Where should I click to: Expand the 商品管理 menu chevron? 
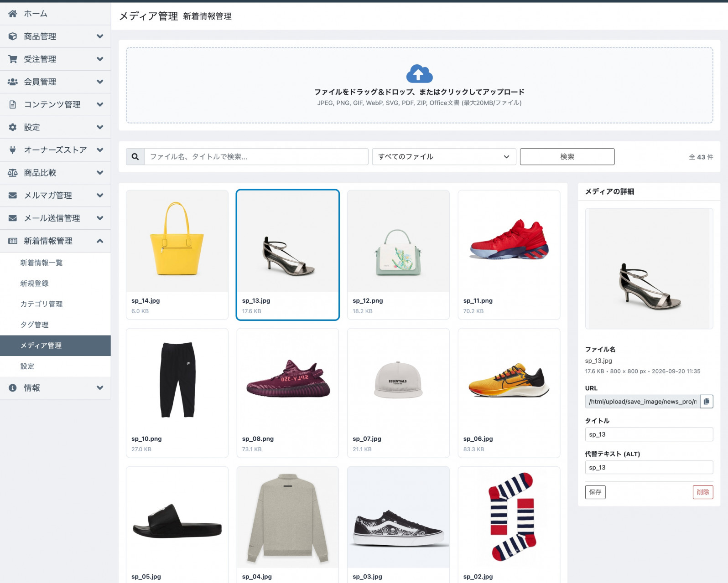click(100, 36)
